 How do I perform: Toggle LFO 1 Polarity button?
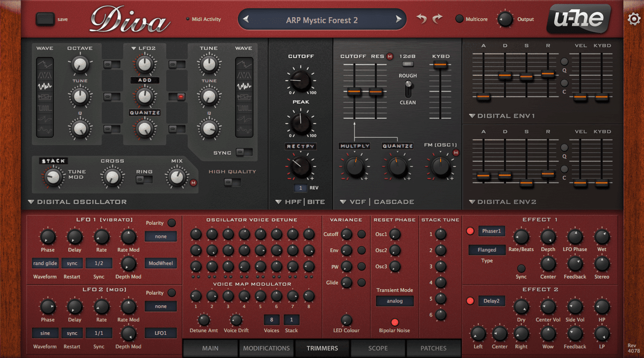(x=172, y=223)
